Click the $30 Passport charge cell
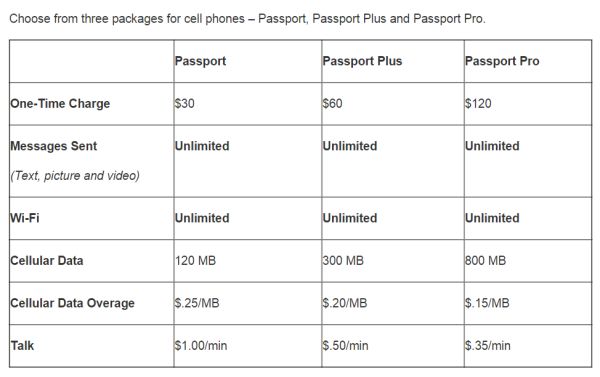The height and width of the screenshot is (377, 600). tap(184, 103)
